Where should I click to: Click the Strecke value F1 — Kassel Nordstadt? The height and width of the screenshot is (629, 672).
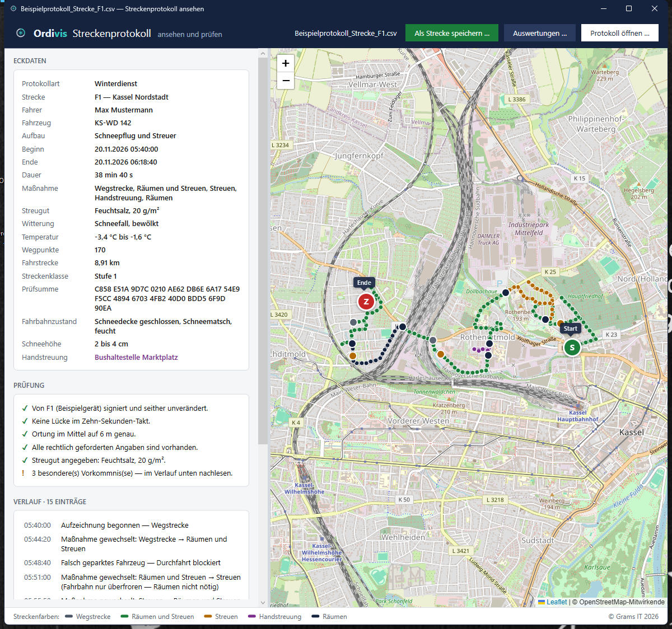click(x=132, y=97)
